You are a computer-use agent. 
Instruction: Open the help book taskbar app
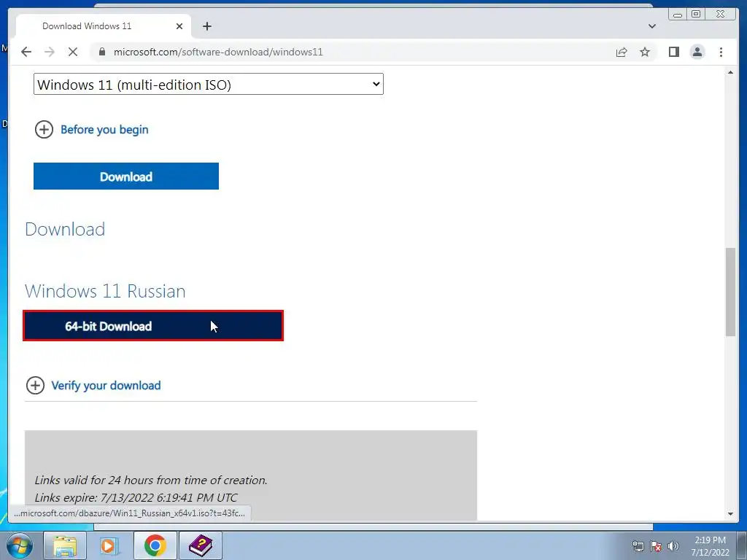201,545
